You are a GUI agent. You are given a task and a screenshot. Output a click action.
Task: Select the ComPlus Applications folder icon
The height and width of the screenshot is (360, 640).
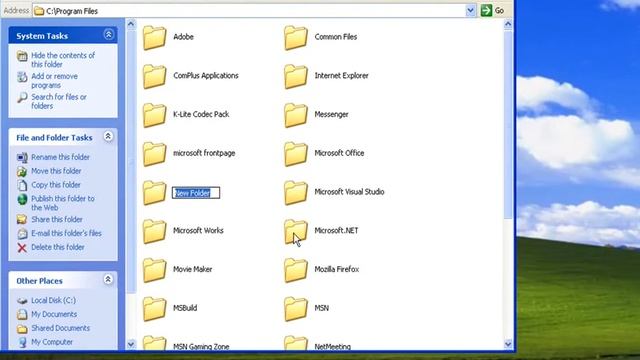click(154, 77)
